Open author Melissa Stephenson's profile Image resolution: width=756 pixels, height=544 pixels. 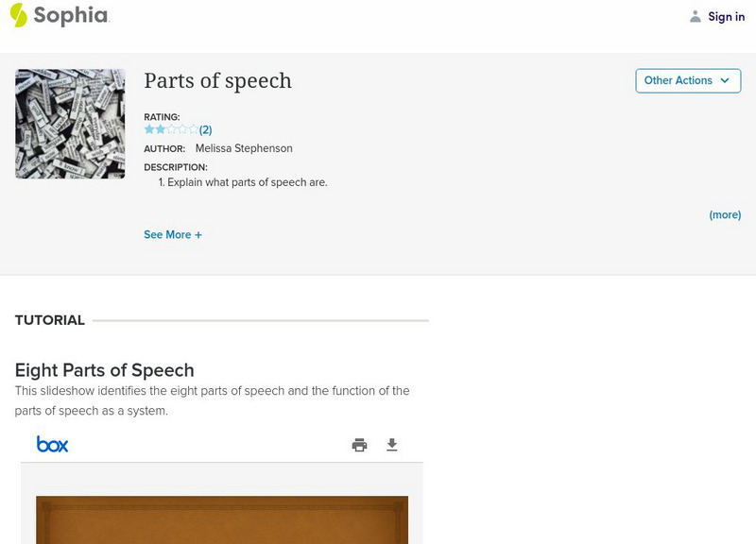click(244, 148)
